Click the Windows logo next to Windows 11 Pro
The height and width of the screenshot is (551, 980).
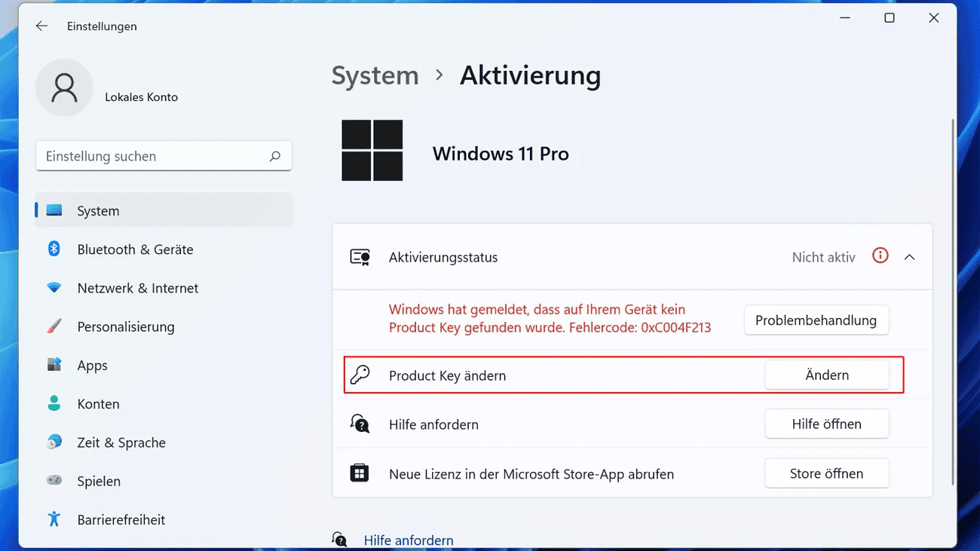tap(372, 151)
